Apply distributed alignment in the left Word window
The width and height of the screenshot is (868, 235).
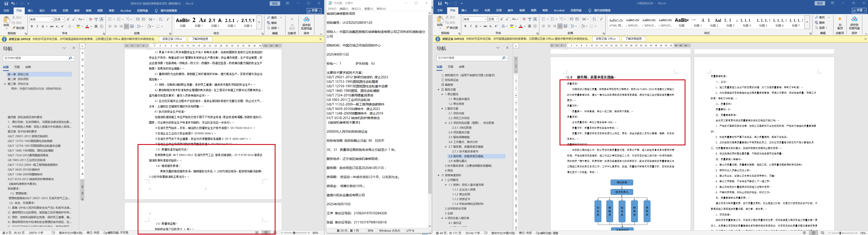point(132,26)
